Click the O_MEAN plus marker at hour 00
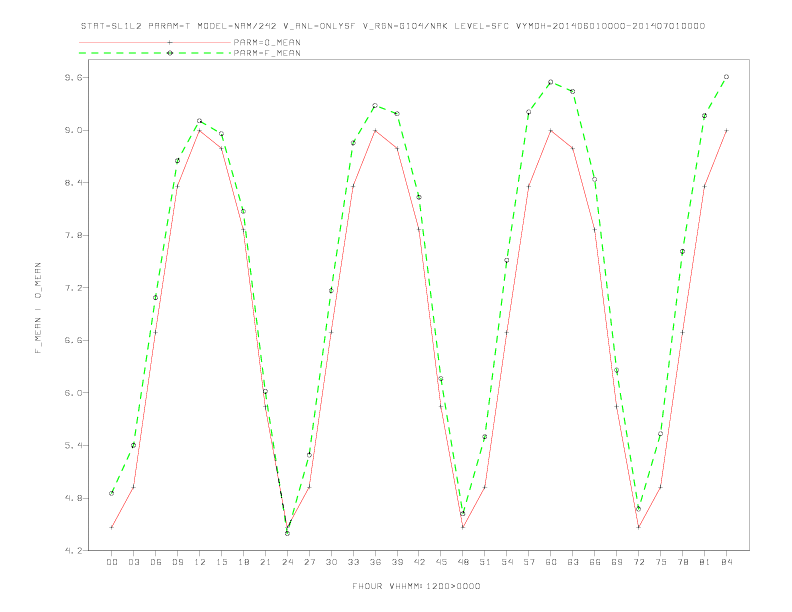Image resolution: width=792 pixels, height=612 pixels. 112,527
